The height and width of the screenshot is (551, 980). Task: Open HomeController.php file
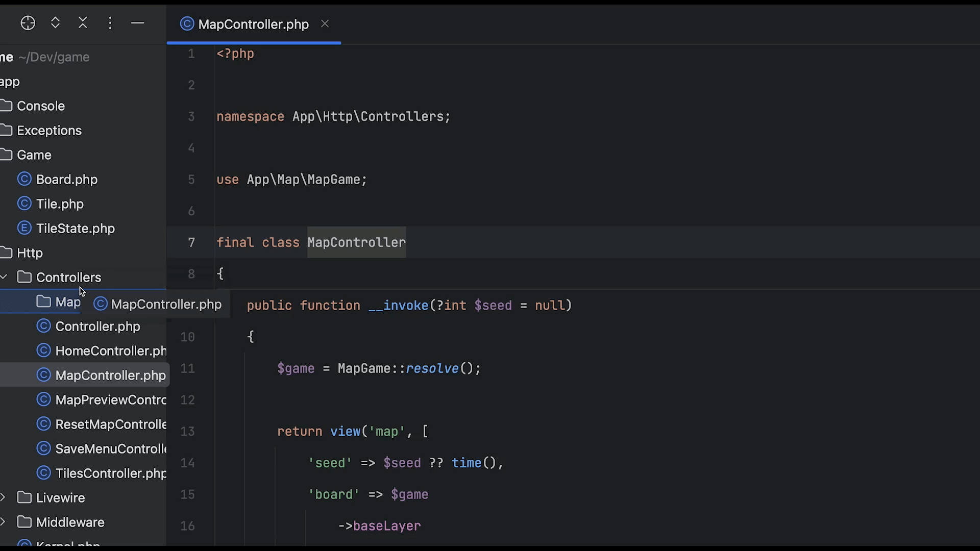click(x=110, y=351)
